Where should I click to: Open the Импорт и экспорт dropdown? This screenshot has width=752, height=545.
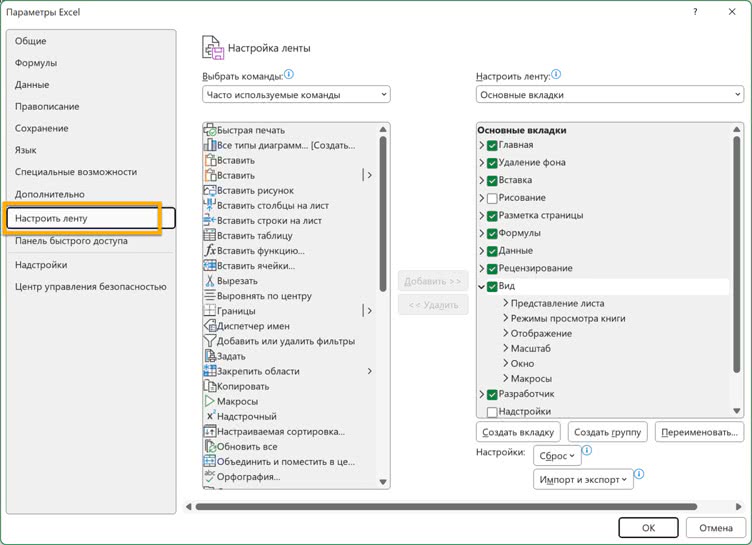pos(583,479)
